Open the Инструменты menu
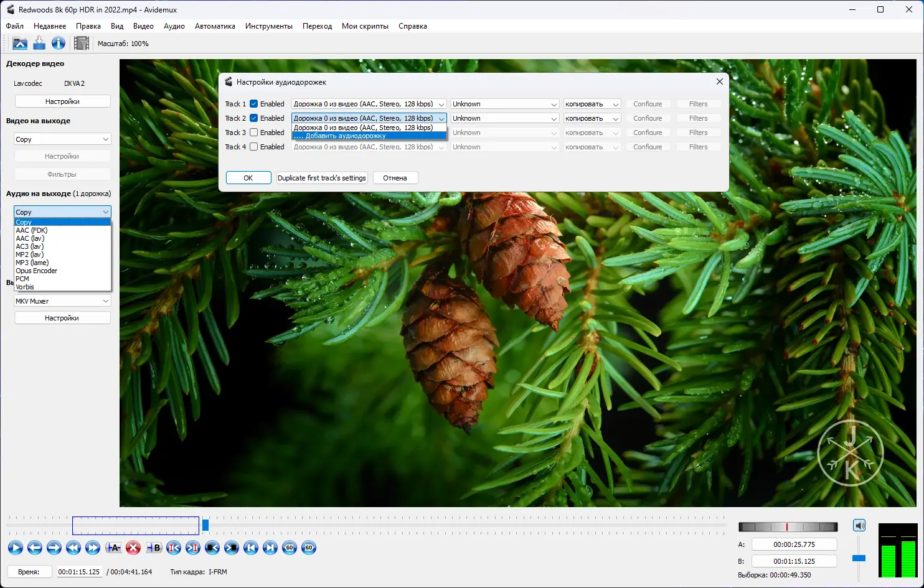Screen dimensions: 924x588 (x=268, y=26)
